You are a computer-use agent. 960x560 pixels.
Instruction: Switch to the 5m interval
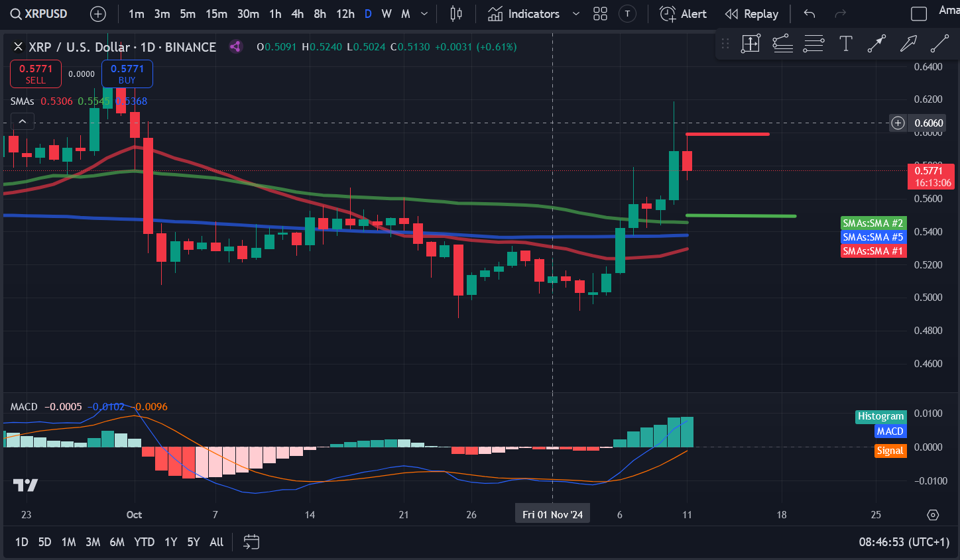[x=188, y=14]
